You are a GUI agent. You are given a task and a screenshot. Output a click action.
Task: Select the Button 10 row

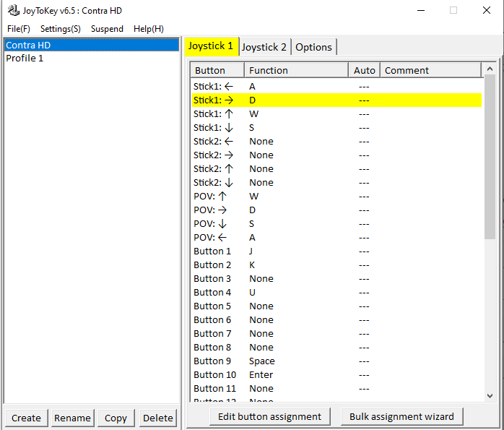click(336, 374)
